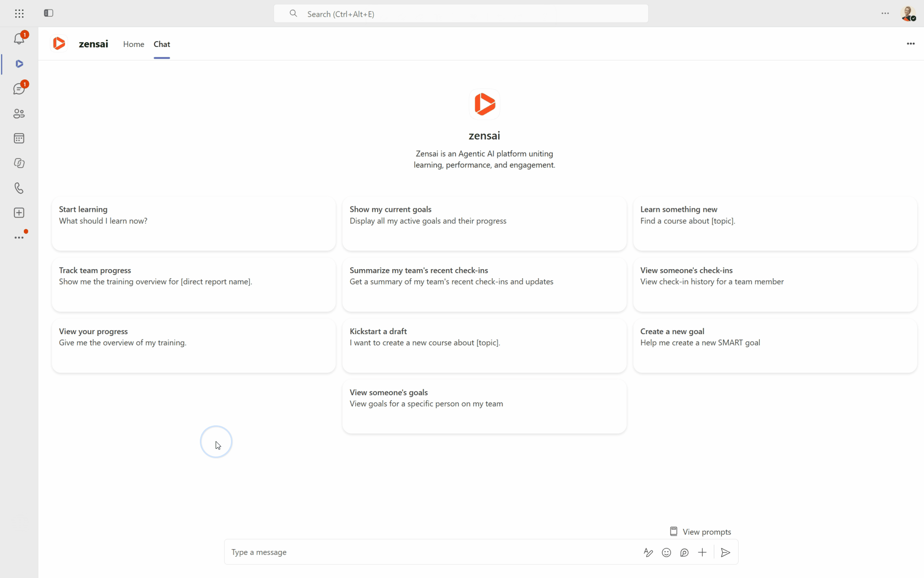Open Settings and more in title bar
This screenshot has height=578, width=924.
(885, 14)
